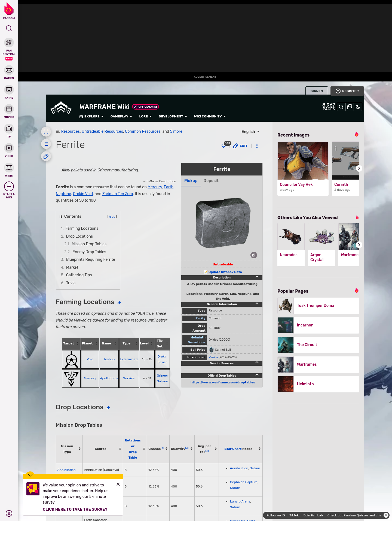Click the Follow on IG link
Screen dimensions: 392x545
pos(275,515)
